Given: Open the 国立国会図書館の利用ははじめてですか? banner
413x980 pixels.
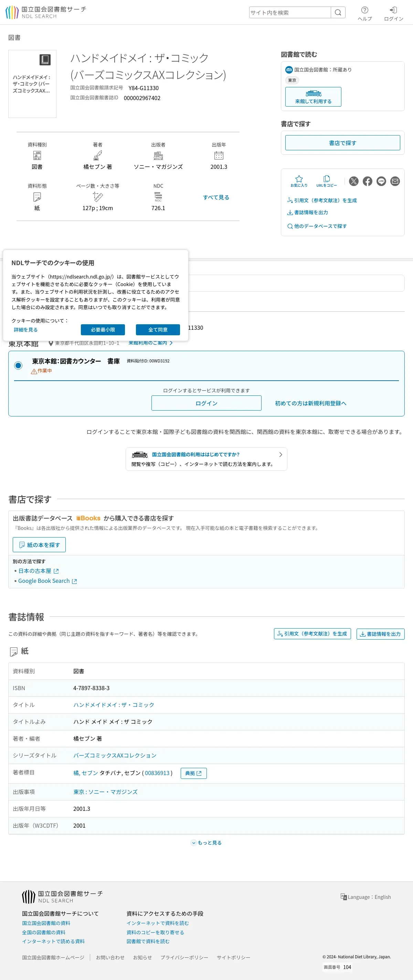Looking at the screenshot, I should (206, 459).
